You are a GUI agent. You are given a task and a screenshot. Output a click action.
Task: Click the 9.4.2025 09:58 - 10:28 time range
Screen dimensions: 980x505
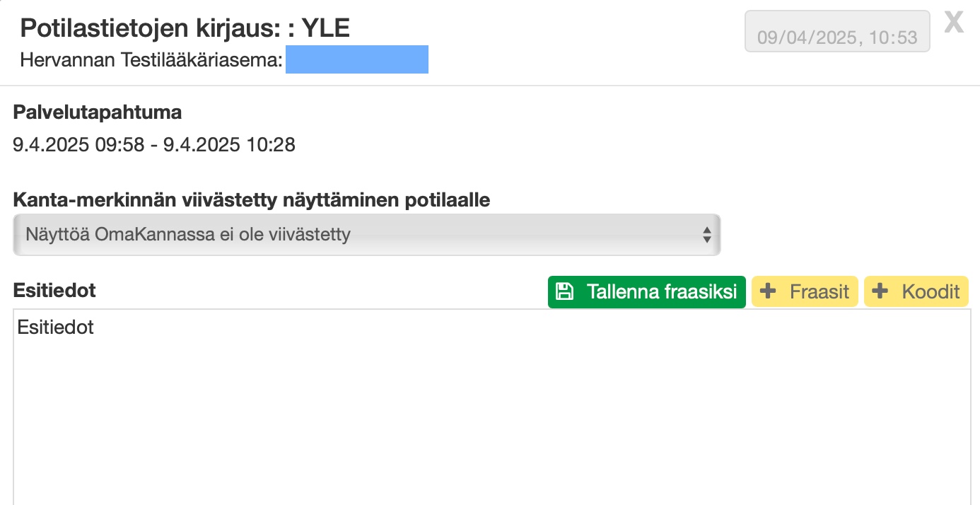click(154, 145)
